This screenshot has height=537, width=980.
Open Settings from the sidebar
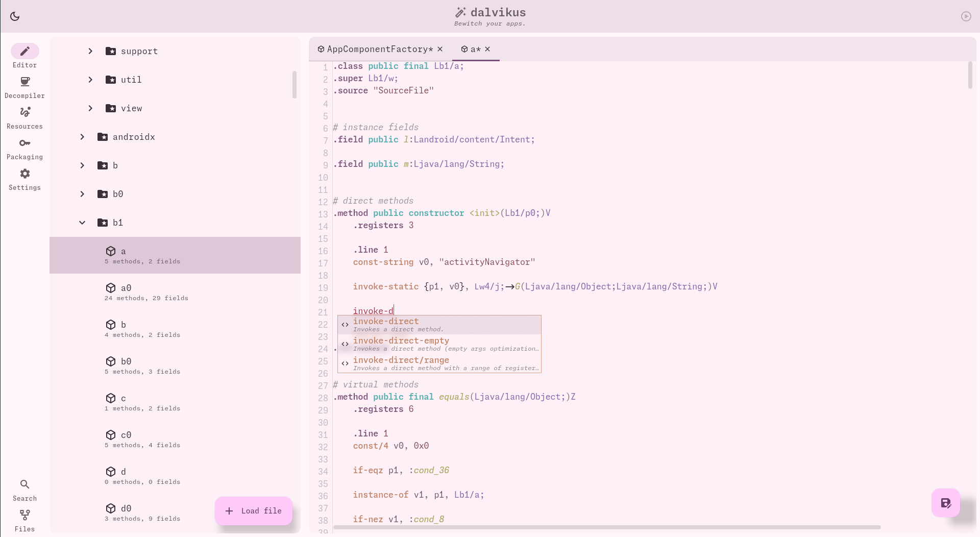pos(24,179)
